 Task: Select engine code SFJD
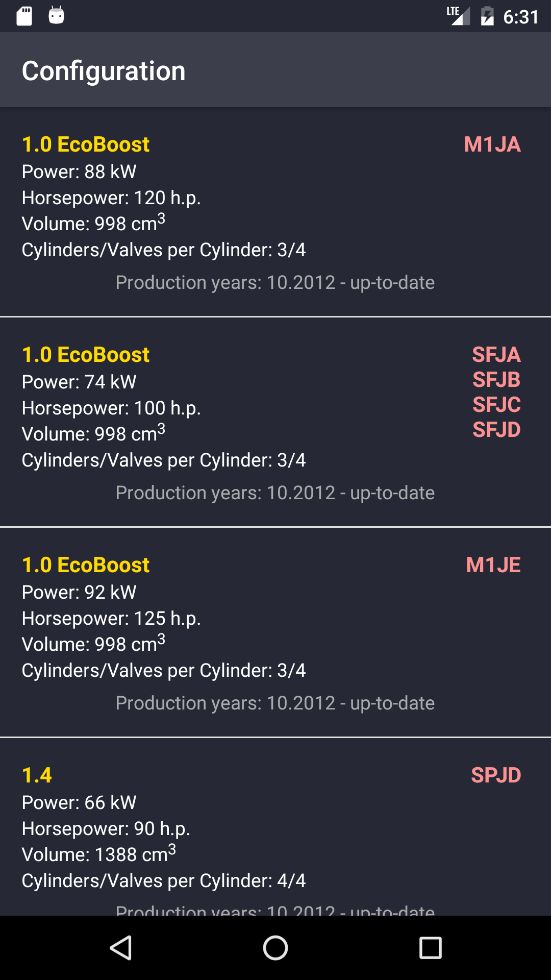coord(496,430)
